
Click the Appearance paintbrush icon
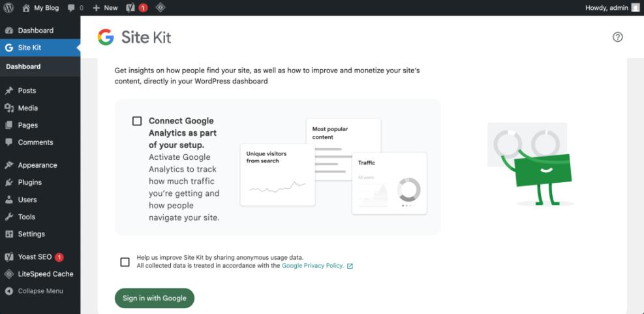[9, 165]
